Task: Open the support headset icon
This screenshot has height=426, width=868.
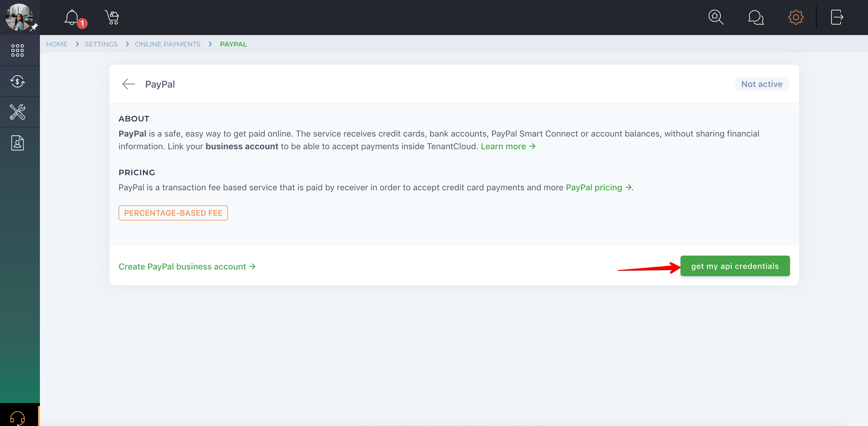Action: tap(18, 418)
